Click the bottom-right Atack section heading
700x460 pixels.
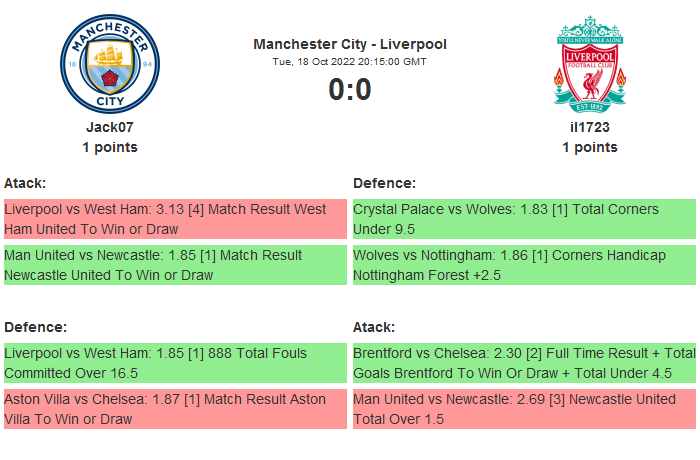[374, 327]
